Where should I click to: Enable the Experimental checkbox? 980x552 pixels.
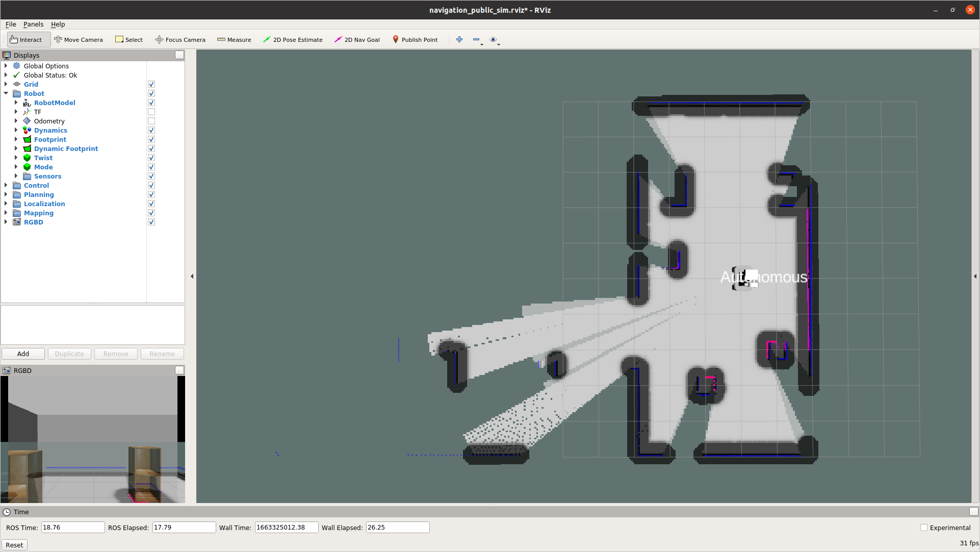pos(924,528)
